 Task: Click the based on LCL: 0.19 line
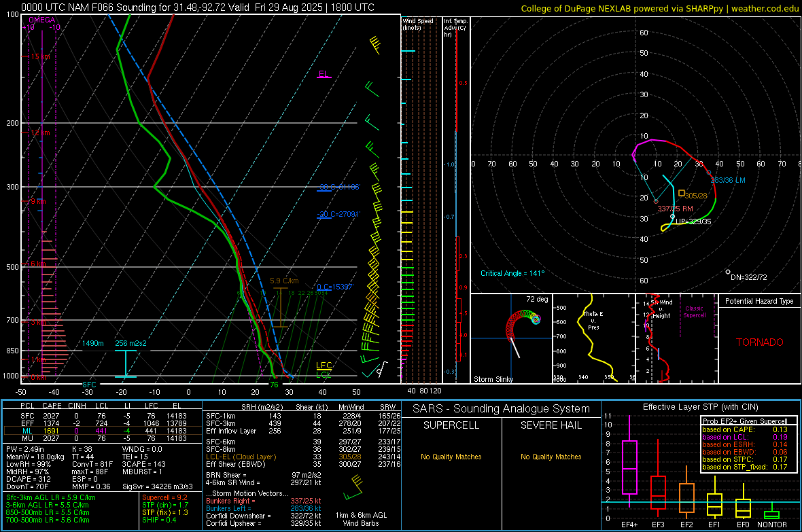[745, 437]
